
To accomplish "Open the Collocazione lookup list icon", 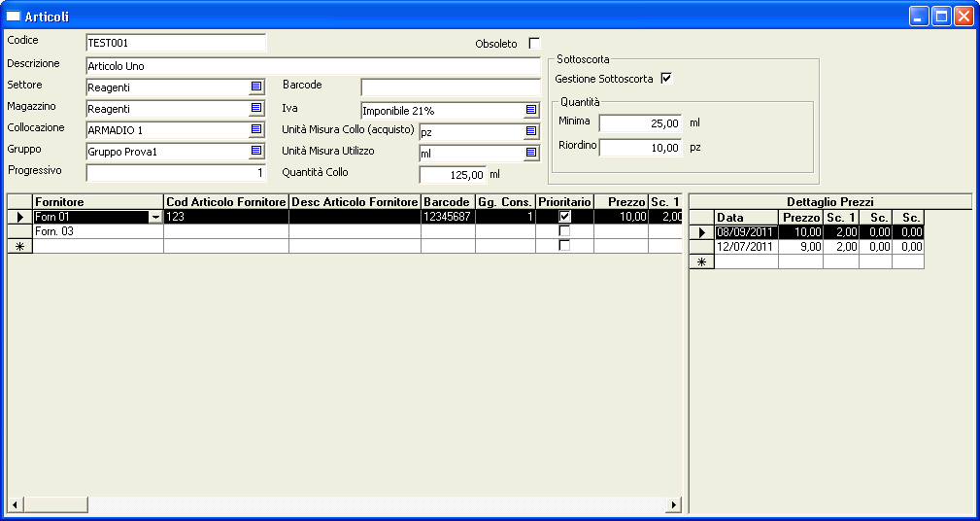I will (256, 129).
